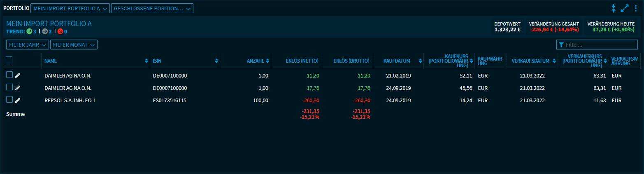Expand the Geschlossene Positionen dropdown

[x=152, y=8]
